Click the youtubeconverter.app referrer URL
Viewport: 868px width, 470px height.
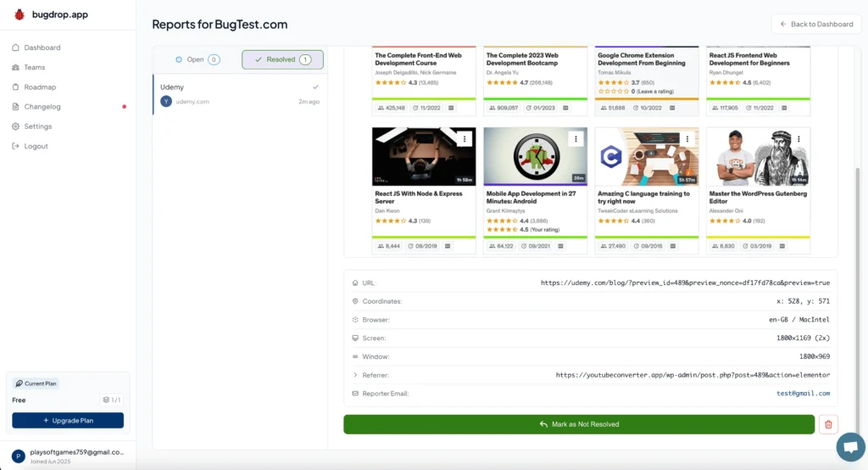[693, 375]
